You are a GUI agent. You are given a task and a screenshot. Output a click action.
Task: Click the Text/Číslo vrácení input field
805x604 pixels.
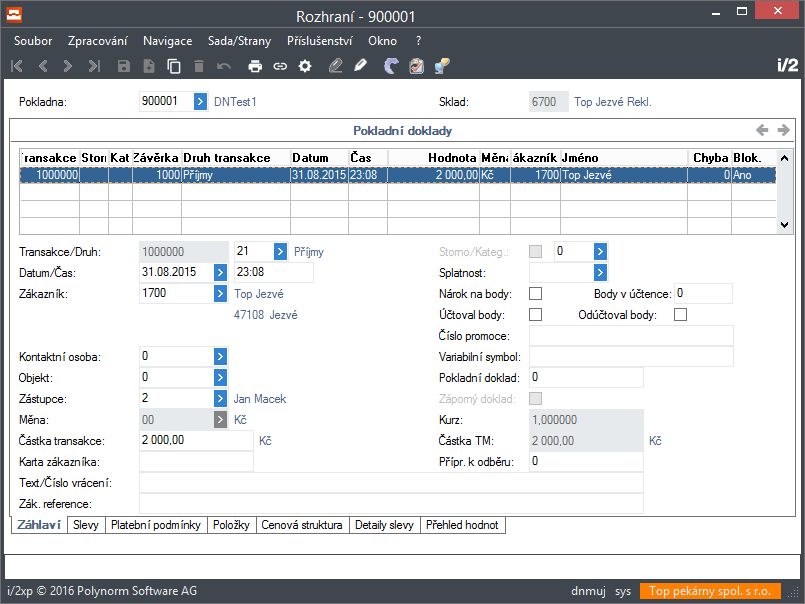(391, 483)
